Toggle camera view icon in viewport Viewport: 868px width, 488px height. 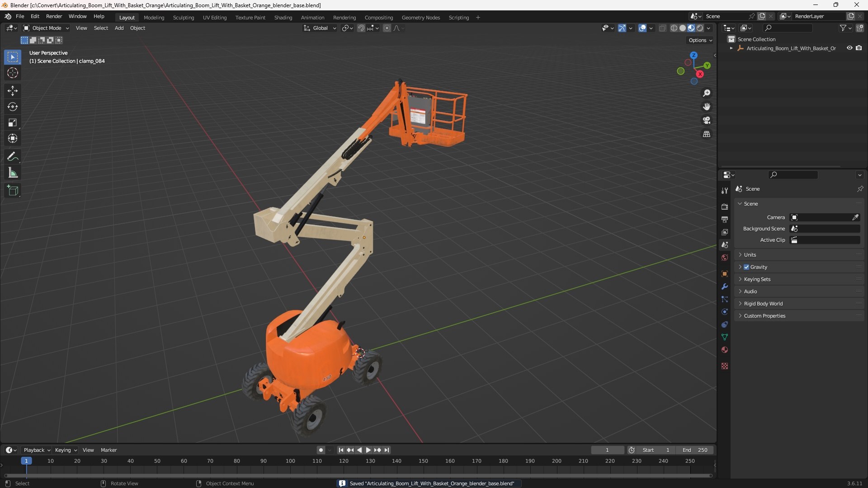pos(707,120)
